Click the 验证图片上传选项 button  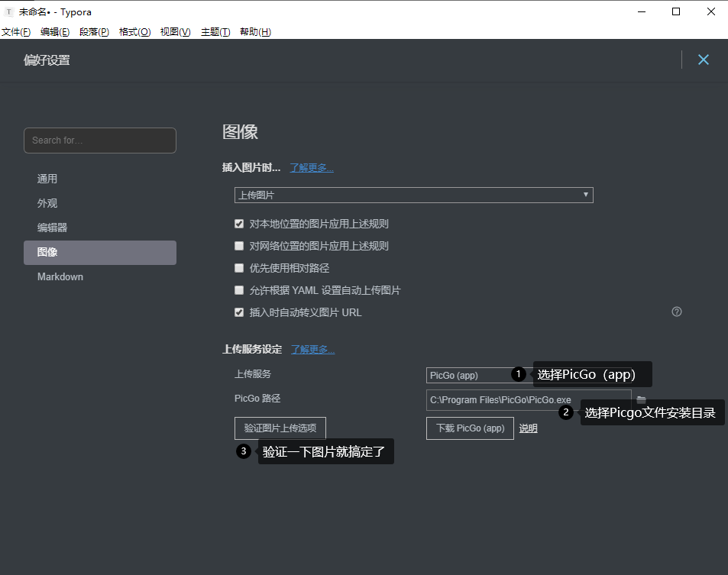pyautogui.click(x=280, y=428)
